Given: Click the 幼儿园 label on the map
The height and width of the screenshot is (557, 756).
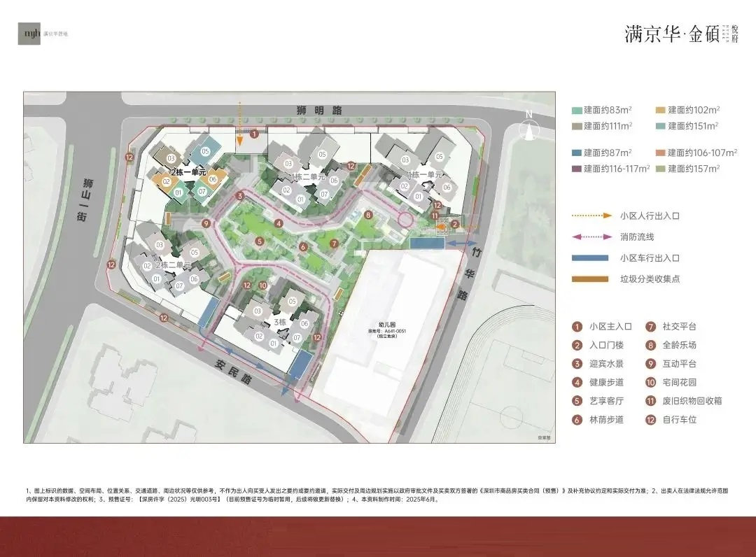Looking at the screenshot, I should pyautogui.click(x=386, y=325).
